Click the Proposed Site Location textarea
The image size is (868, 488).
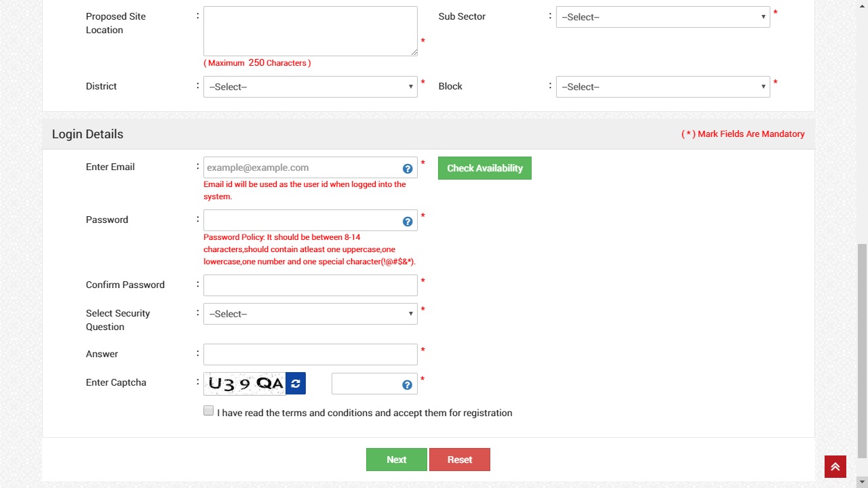pyautogui.click(x=310, y=31)
